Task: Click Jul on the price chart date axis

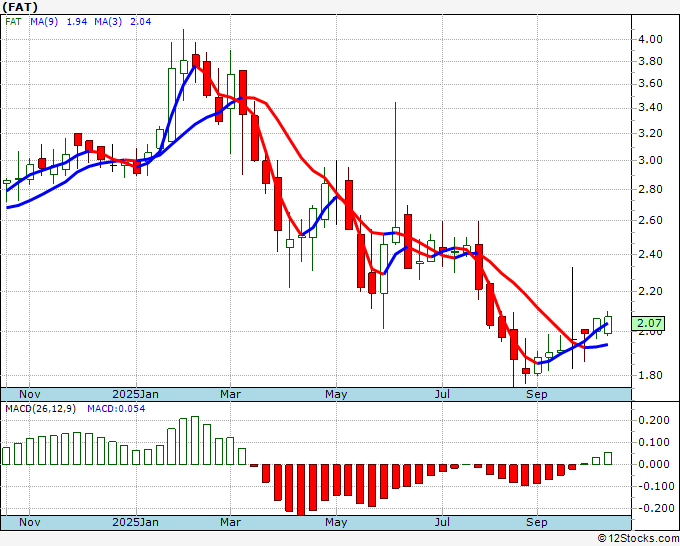Action: (442, 394)
